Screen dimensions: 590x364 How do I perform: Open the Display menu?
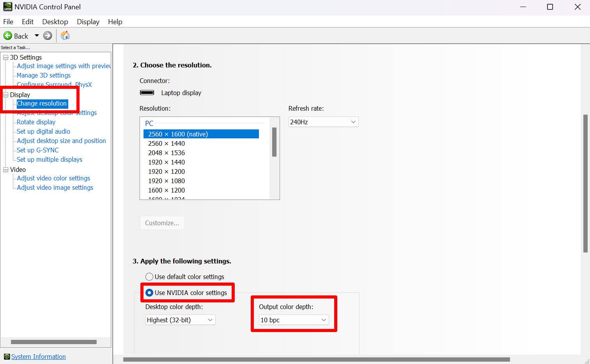[x=88, y=22]
